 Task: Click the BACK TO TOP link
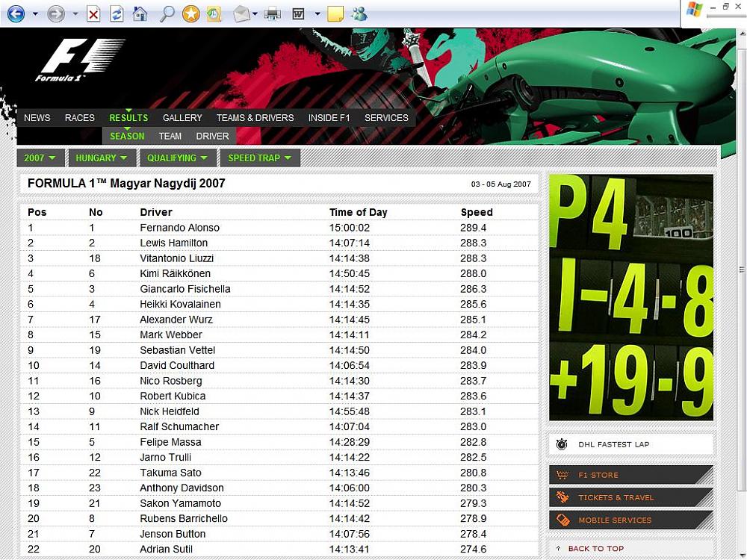596,549
